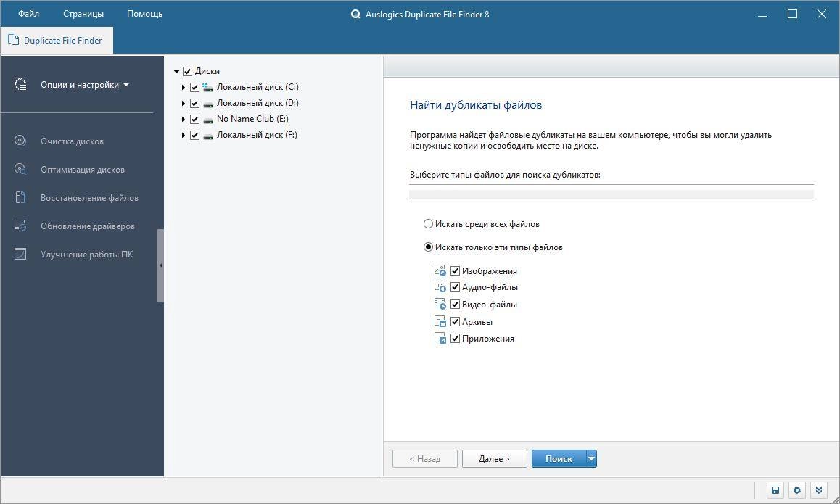Open the Поиск button dropdown arrow
The image size is (840, 504).
[x=591, y=459]
